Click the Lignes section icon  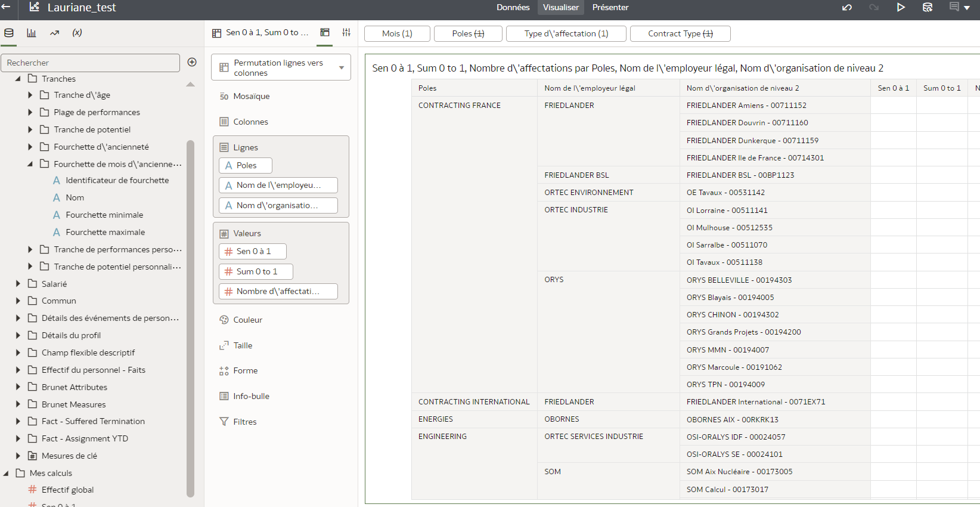pyautogui.click(x=224, y=147)
